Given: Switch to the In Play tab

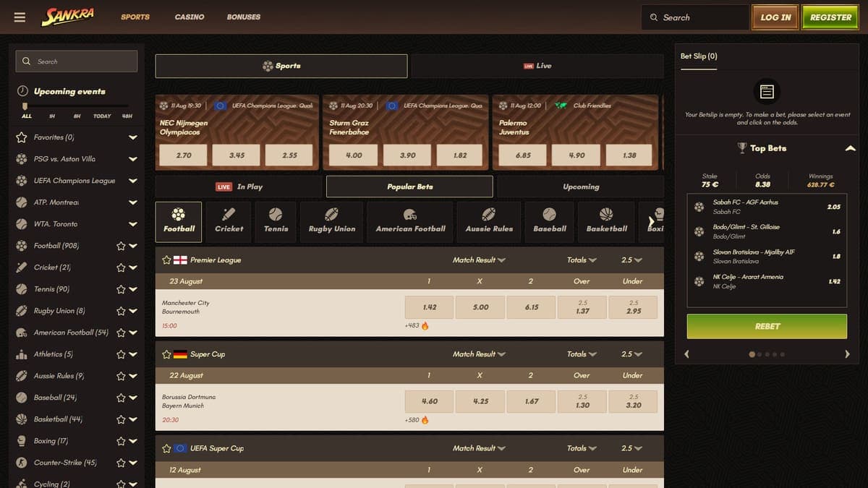Looking at the screenshot, I should (239, 187).
